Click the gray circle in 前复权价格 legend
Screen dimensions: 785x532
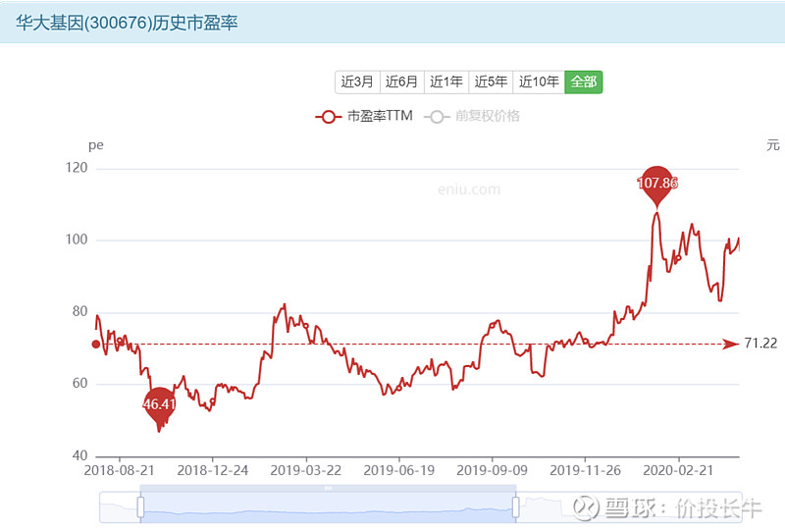coord(437,117)
